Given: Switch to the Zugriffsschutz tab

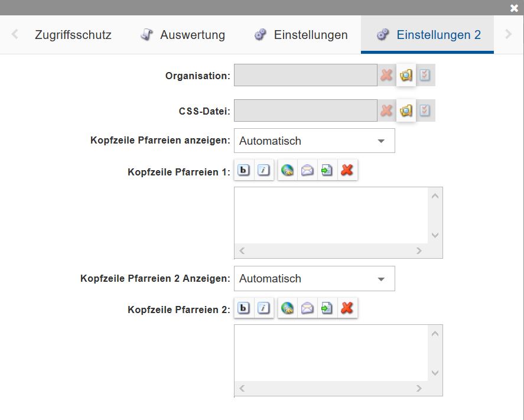Looking at the screenshot, I should 72,35.
